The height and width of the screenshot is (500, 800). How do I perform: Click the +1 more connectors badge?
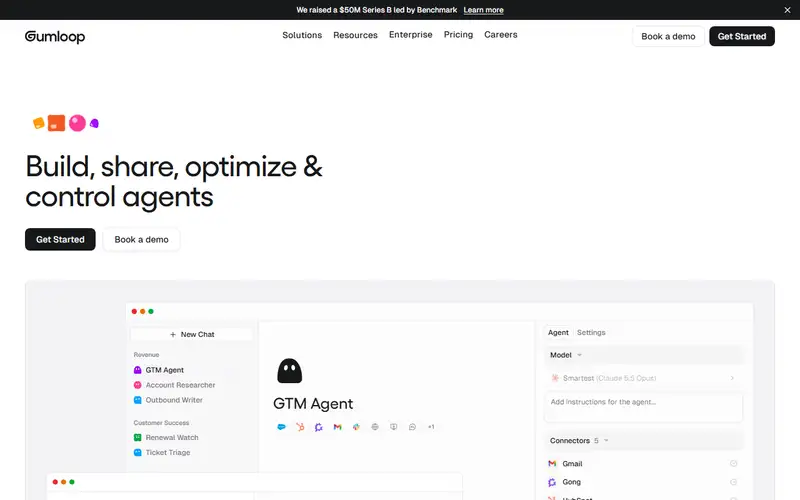click(x=431, y=427)
